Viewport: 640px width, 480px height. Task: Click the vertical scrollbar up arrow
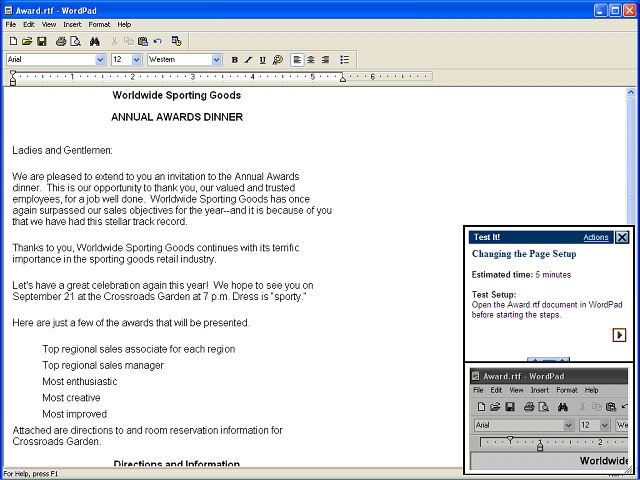point(631,93)
